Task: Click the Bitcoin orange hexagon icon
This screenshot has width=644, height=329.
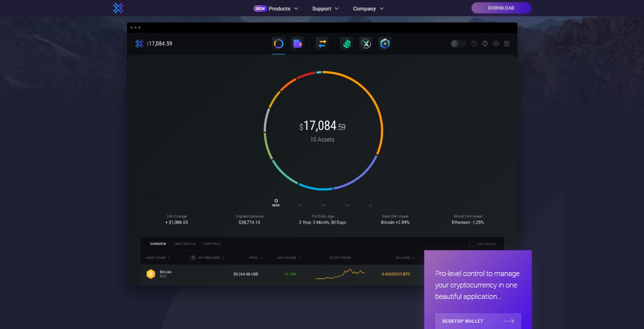Action: point(150,274)
